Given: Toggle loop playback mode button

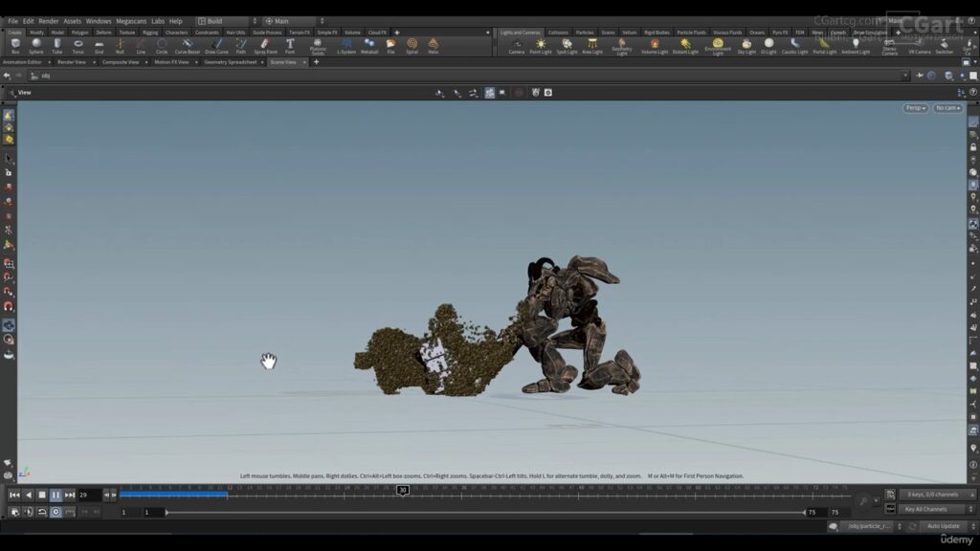Looking at the screenshot, I should pos(42,512).
